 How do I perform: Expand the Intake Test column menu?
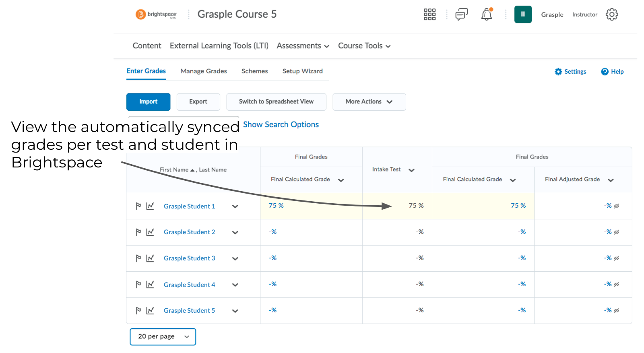click(411, 170)
